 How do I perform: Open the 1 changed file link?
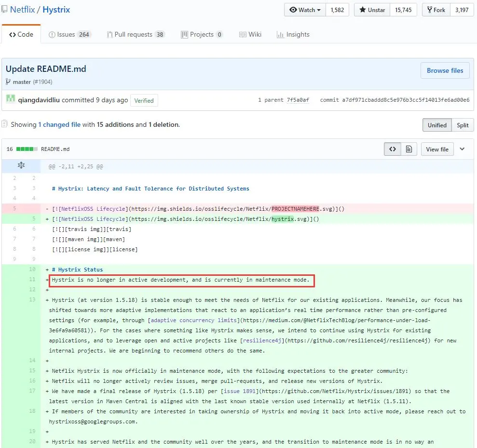(x=59, y=124)
